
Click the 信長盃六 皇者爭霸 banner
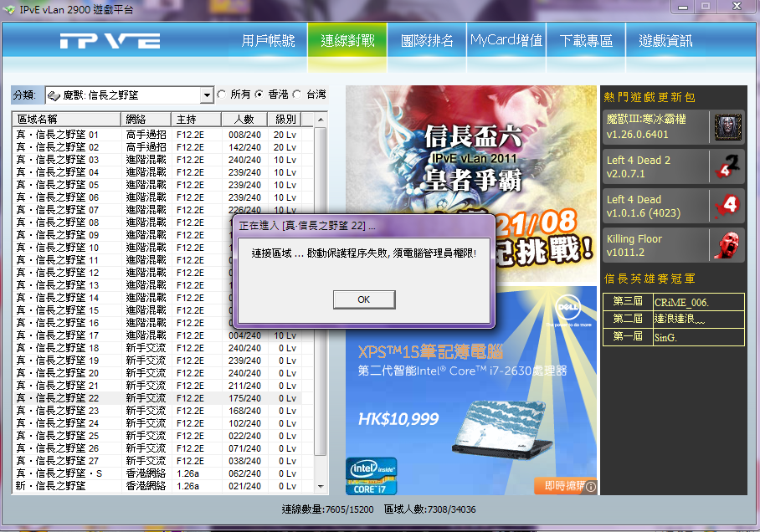click(470, 184)
